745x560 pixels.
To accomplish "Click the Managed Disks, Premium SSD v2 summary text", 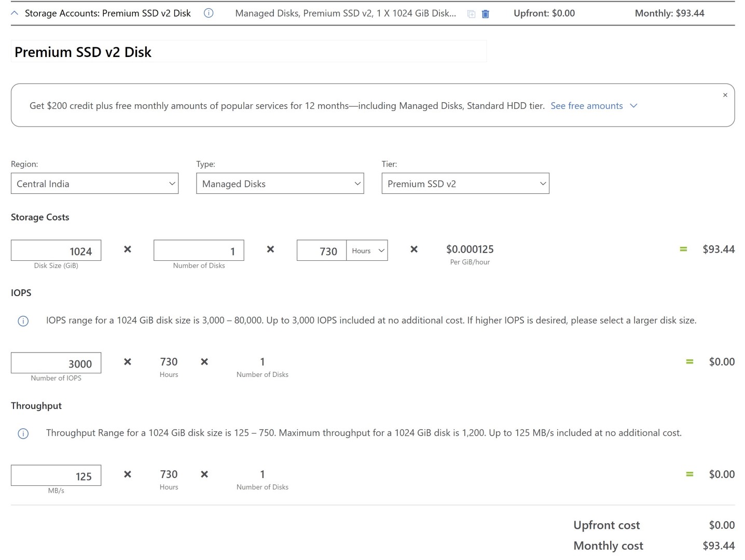I will 346,13.
